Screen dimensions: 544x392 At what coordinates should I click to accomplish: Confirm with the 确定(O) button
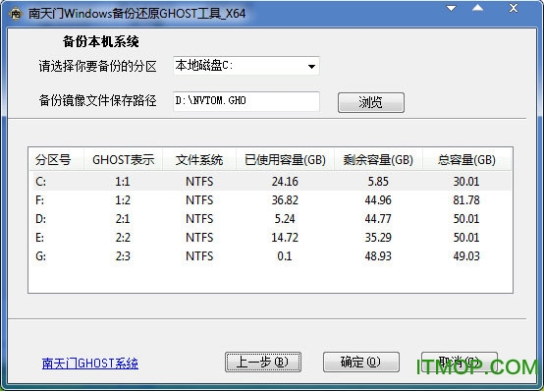pyautogui.click(x=360, y=363)
